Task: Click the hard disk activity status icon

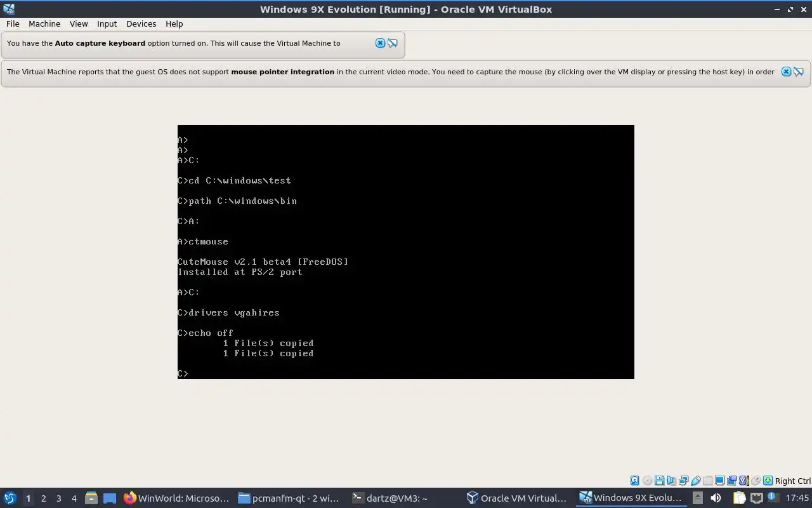Action: pyautogui.click(x=634, y=481)
